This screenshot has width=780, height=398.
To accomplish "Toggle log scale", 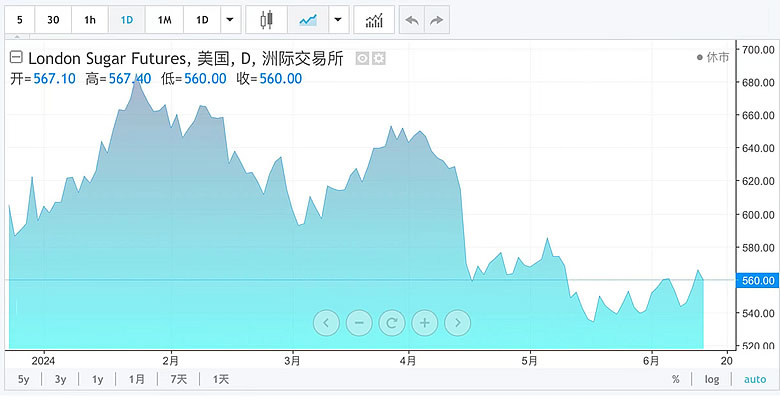I will point(712,380).
